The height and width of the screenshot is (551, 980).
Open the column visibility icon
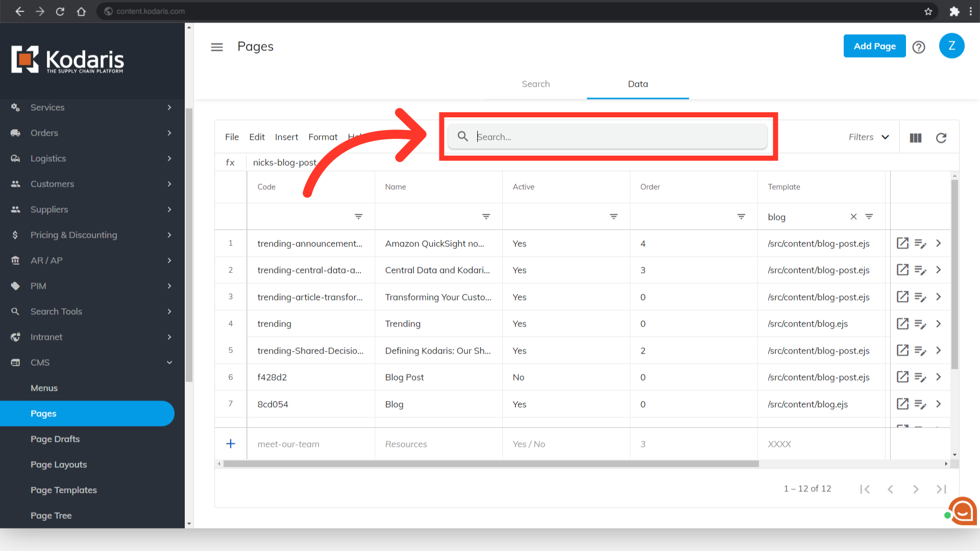916,138
